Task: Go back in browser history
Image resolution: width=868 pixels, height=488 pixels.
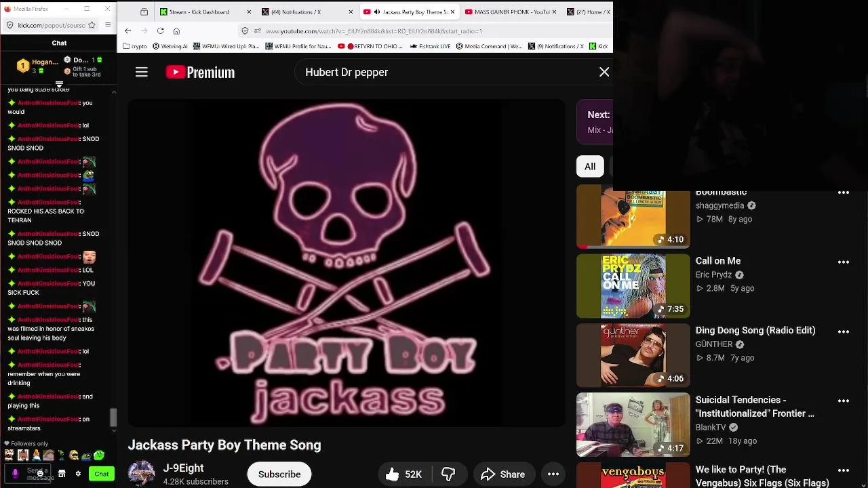Action: tap(127, 30)
